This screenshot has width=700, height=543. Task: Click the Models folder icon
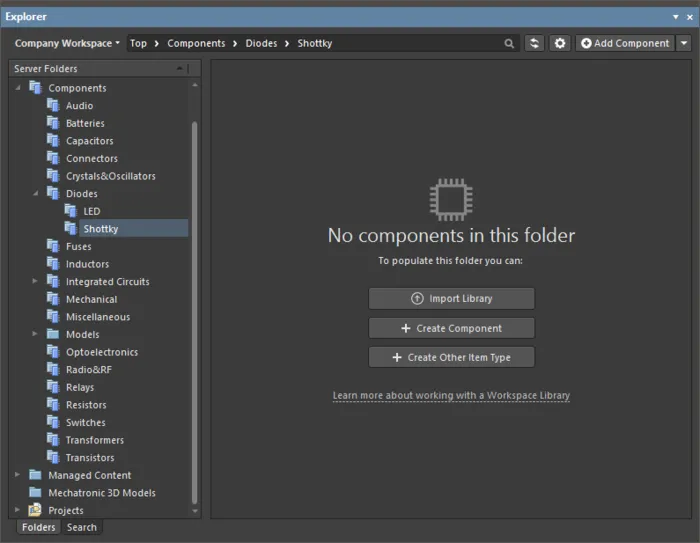[x=53, y=334]
